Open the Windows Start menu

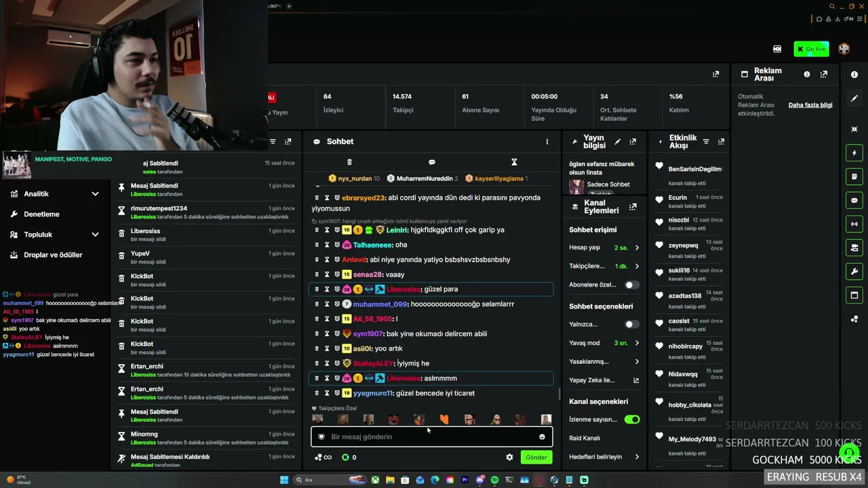[x=284, y=480]
